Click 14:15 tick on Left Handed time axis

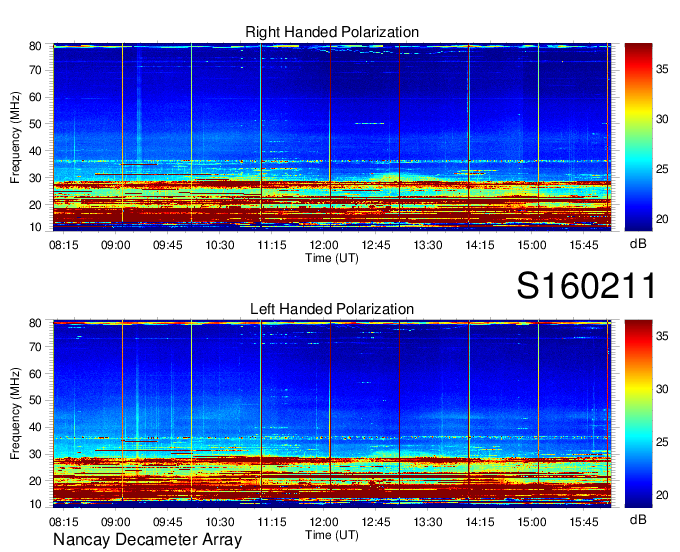click(480, 522)
